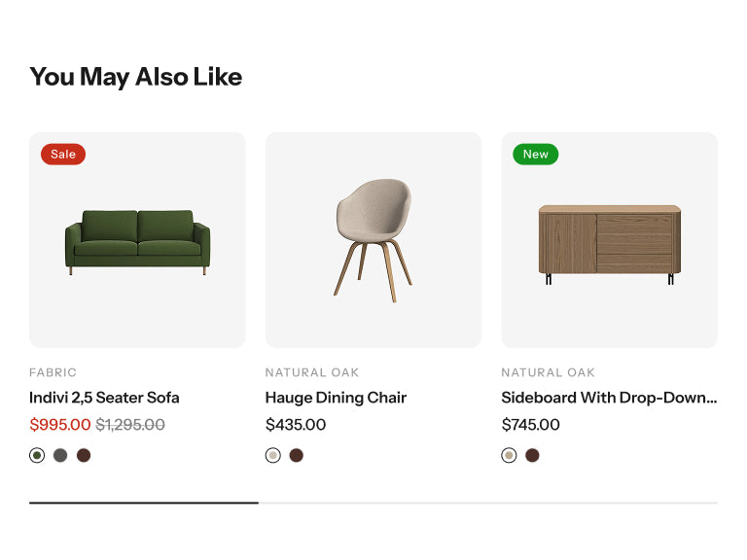Open the green sofa product image

137,241
